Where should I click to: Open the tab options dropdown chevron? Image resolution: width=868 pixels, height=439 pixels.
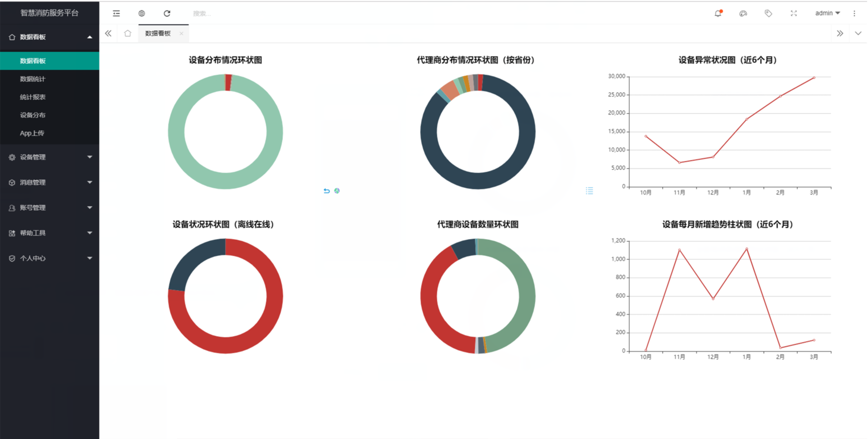[858, 33]
